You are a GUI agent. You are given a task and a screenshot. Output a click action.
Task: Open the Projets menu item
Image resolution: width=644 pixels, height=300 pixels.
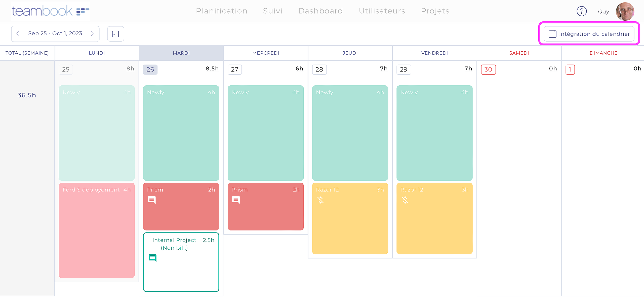tap(435, 11)
